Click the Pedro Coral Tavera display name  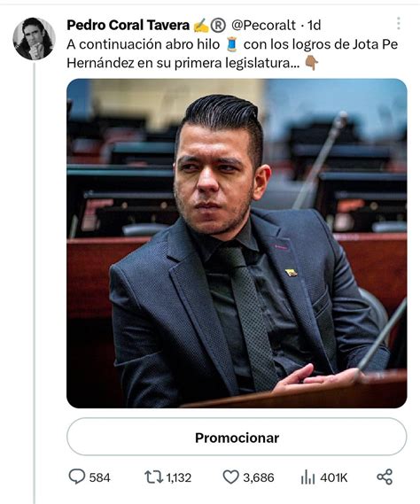[128, 25]
